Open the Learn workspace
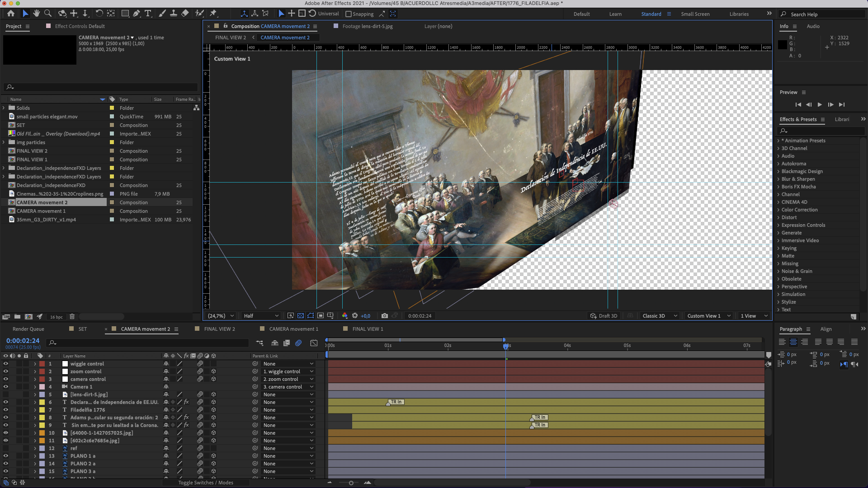The width and height of the screenshot is (868, 488). [615, 14]
